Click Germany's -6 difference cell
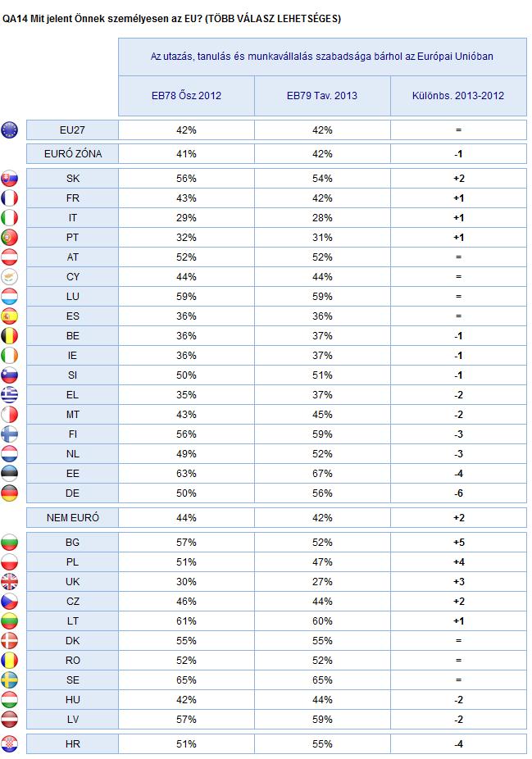Image resolution: width=532 pixels, height=759 pixels. 458,493
